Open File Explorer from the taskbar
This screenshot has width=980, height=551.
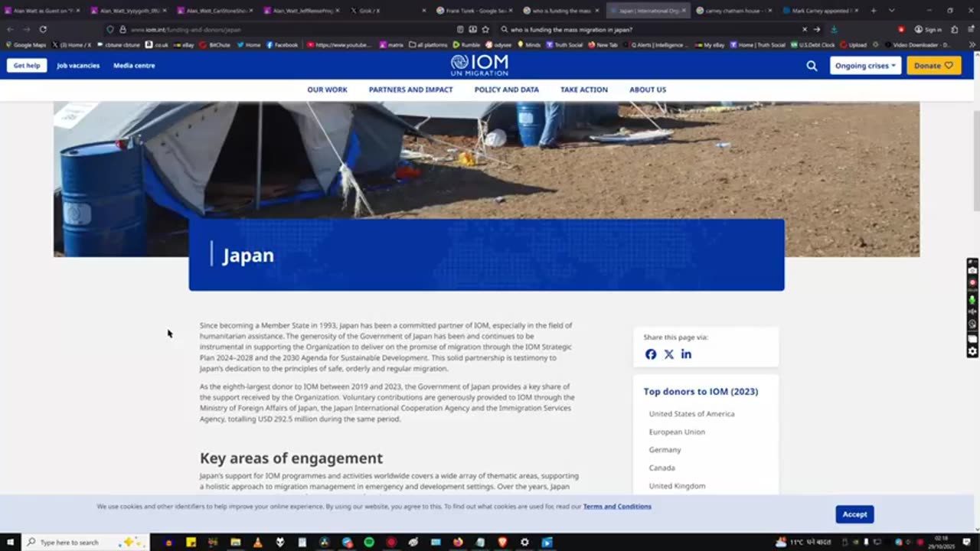pos(236,542)
